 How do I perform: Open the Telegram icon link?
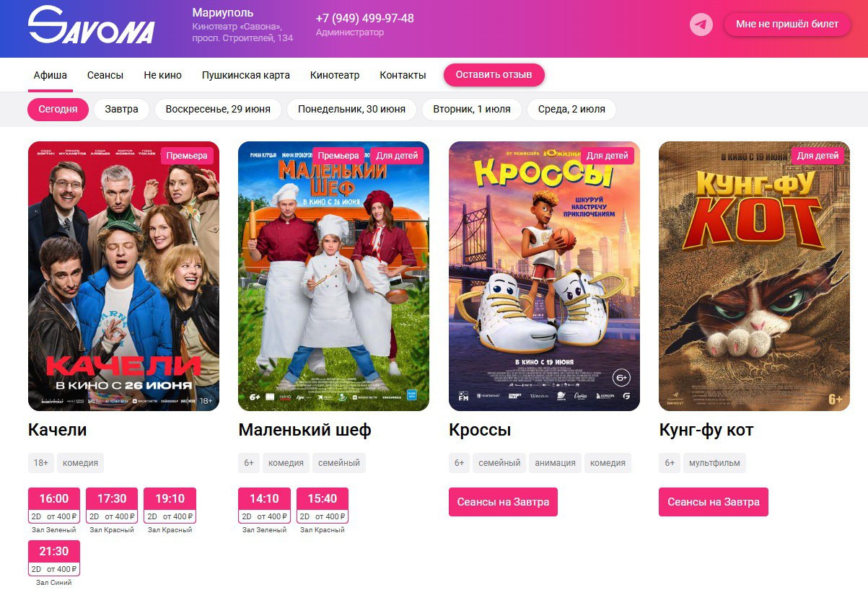click(x=701, y=25)
